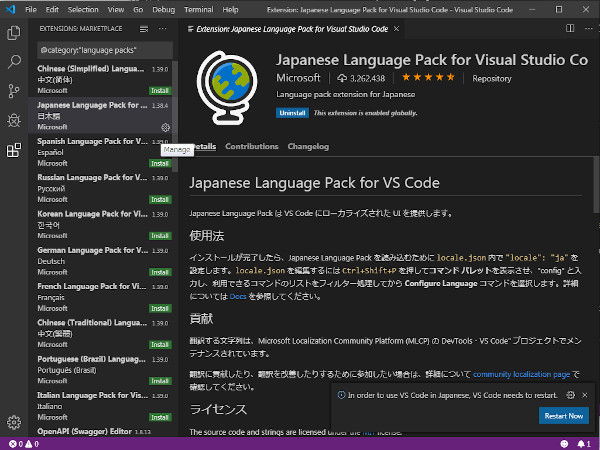600x450 pixels.
Task: Install Spanish Language Pack
Action: 160,163
